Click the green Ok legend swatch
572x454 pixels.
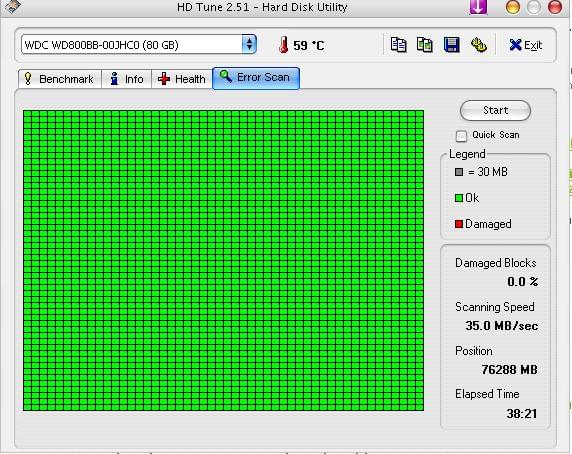pos(459,198)
